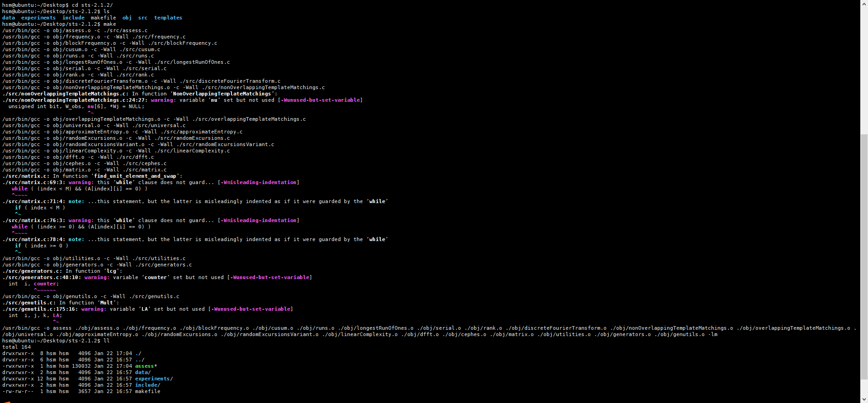The image size is (868, 403).
Task: Click 'obj/cusum.o' in the compile line
Action: pos(70,49)
